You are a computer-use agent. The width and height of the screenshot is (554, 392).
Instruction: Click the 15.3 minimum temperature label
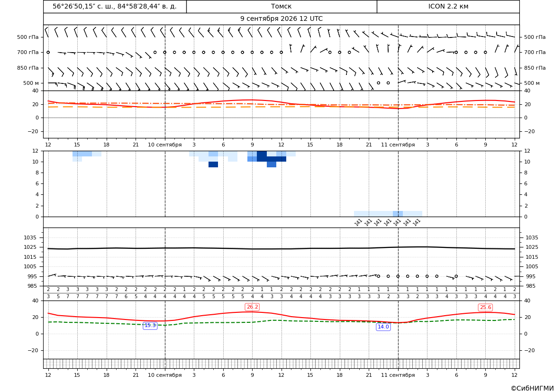point(150,326)
